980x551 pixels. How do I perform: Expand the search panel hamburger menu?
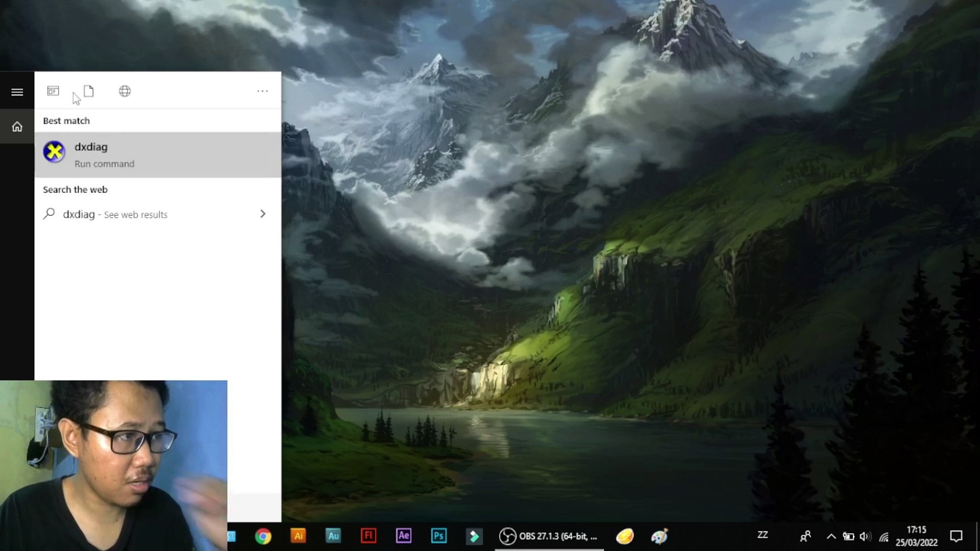click(x=17, y=92)
